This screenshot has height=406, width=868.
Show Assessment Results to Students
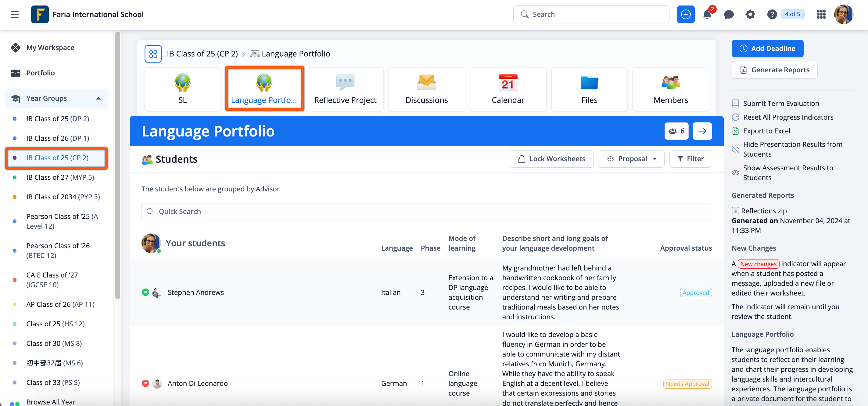(787, 173)
